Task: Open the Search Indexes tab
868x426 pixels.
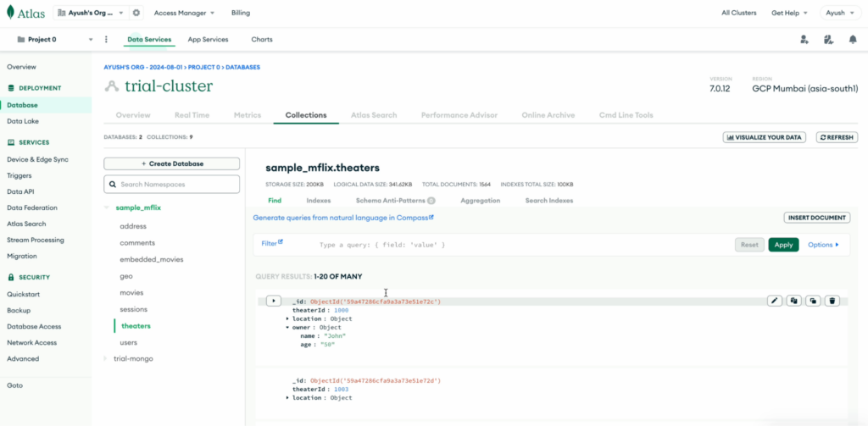Action: (549, 200)
